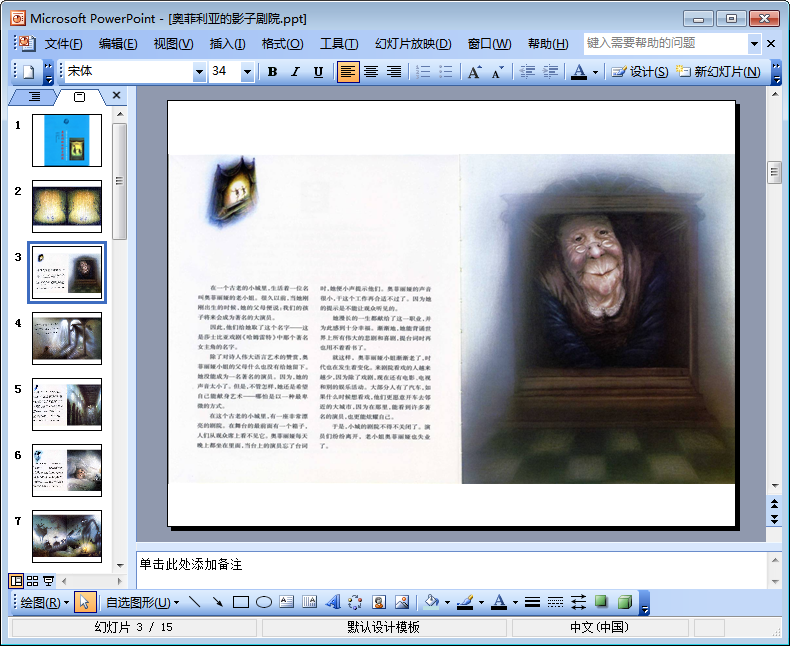Decrease indent icon
Viewport: 790px width, 646px height.
click(x=527, y=72)
